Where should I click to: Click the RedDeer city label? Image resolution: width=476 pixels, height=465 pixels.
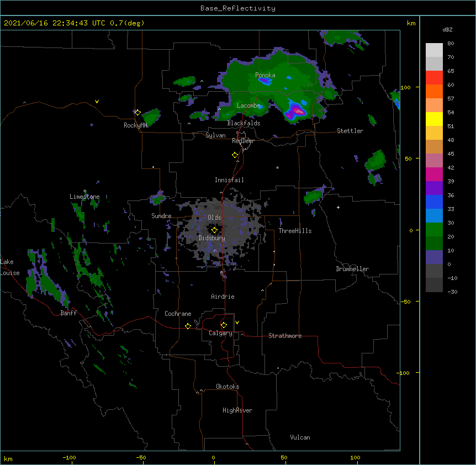pyautogui.click(x=243, y=141)
